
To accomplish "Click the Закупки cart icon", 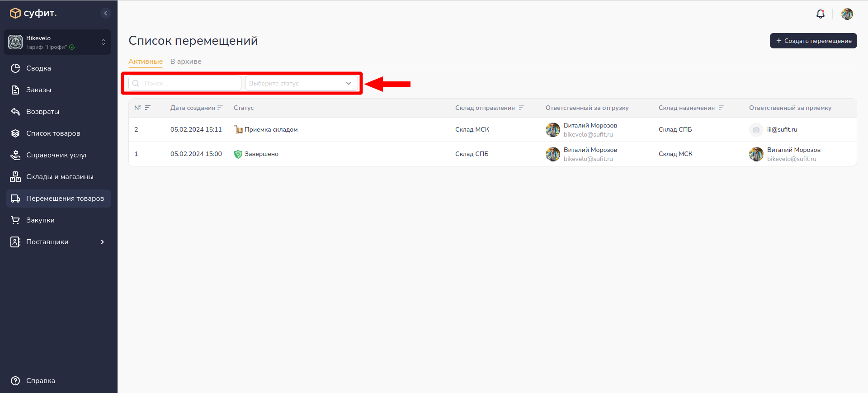I will tap(15, 220).
